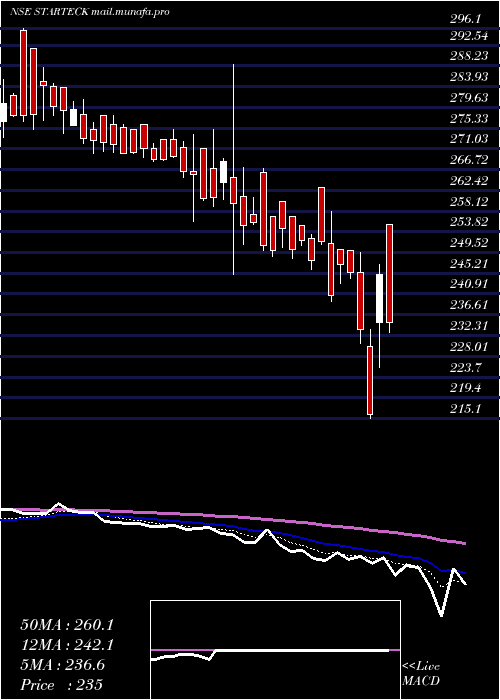Click the 50MA : 260.1 readout
The image size is (500, 700).
click(x=67, y=625)
